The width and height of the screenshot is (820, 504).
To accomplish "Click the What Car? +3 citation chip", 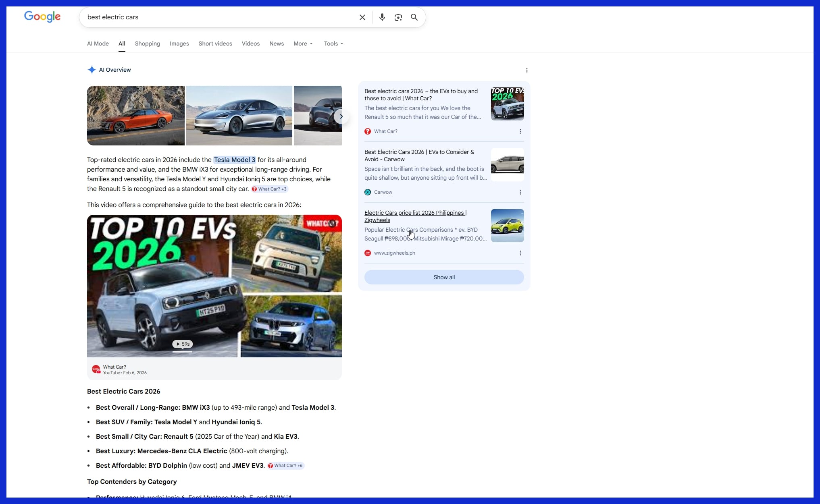I will tap(270, 189).
